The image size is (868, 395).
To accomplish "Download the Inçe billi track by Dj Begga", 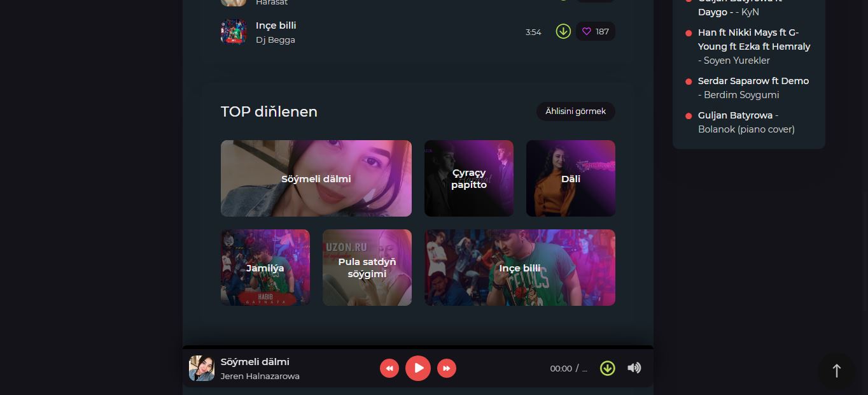I will (563, 31).
